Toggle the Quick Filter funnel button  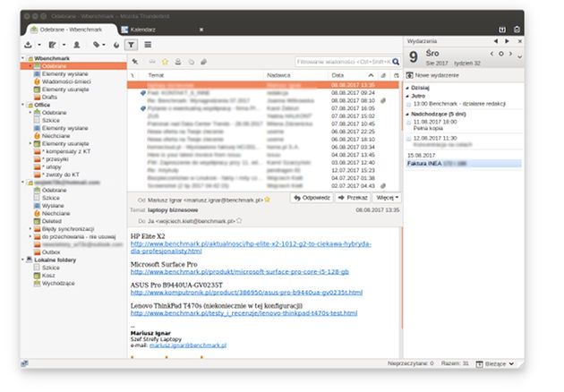click(x=131, y=45)
